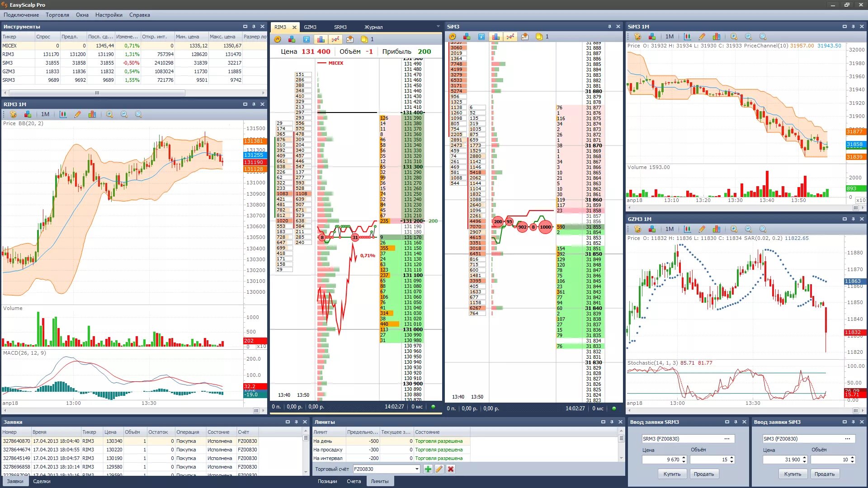Click blocks icon in RIM3 1M chart toolbar
The width and height of the screenshot is (868, 488).
[28, 114]
